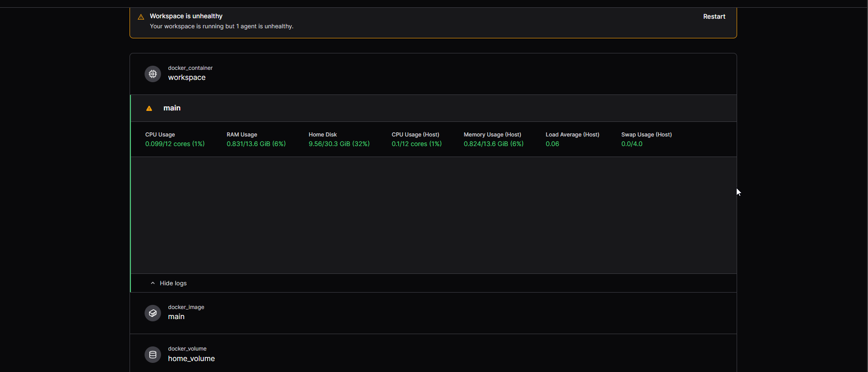Click the docker_container type label
The height and width of the screenshot is (372, 868).
click(190, 68)
